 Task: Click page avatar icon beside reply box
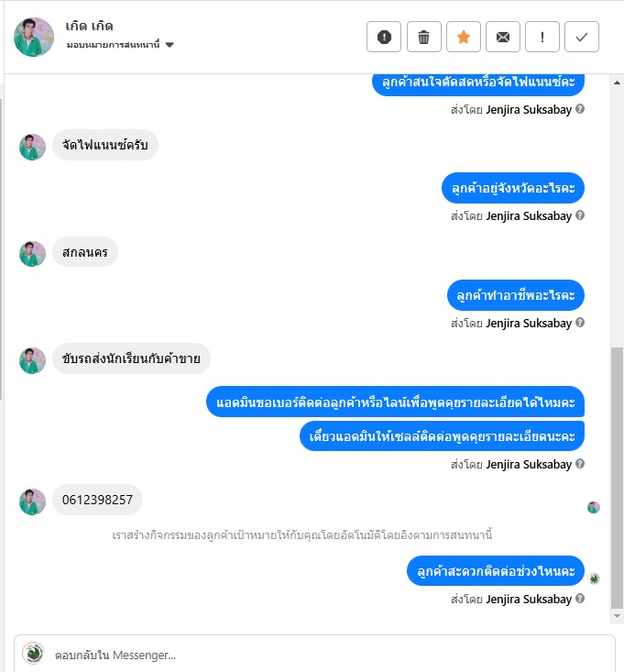click(x=33, y=654)
